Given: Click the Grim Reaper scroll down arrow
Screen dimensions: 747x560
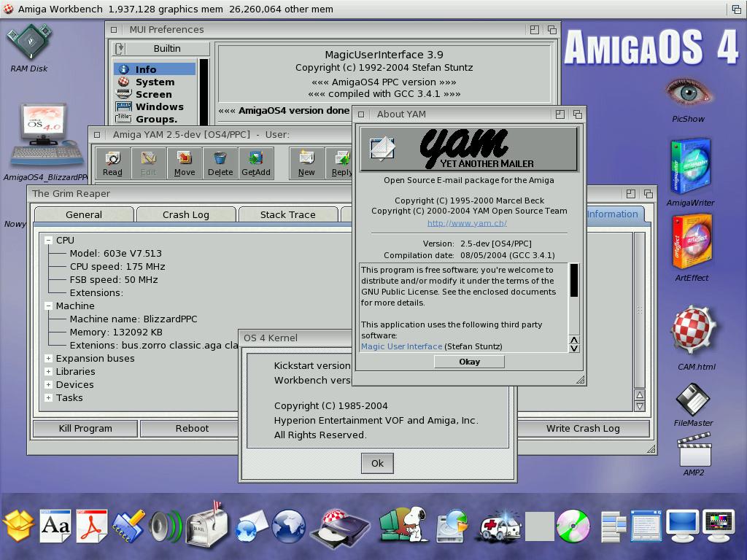Looking at the screenshot, I should tap(640, 406).
